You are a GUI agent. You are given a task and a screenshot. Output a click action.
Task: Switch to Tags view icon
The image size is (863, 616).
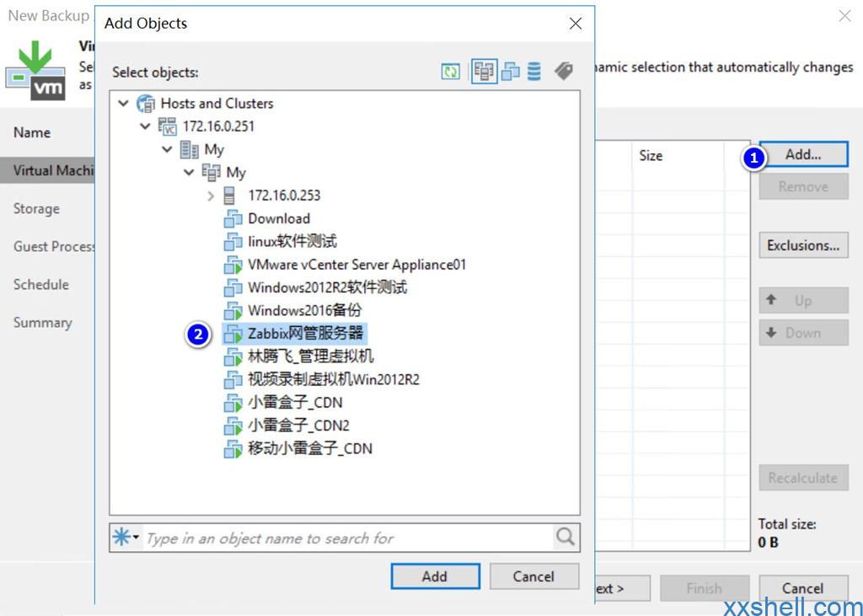pyautogui.click(x=564, y=71)
